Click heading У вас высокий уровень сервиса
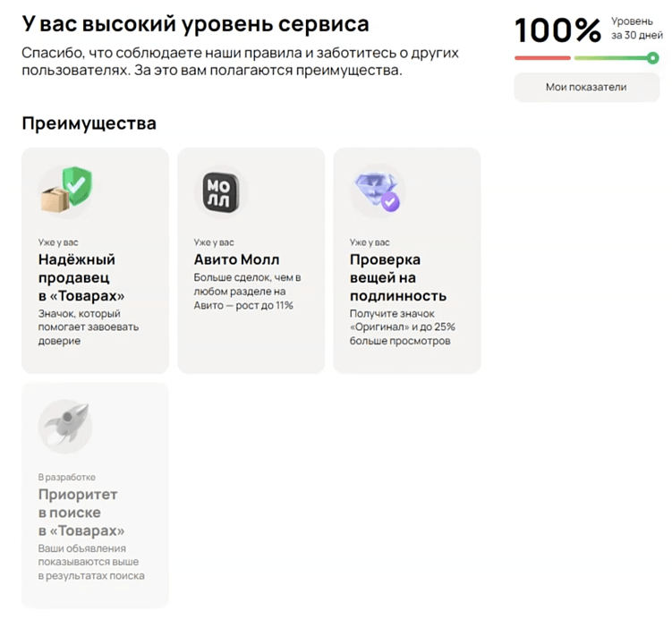Viewport: 672px width, 628px height. coord(195,24)
